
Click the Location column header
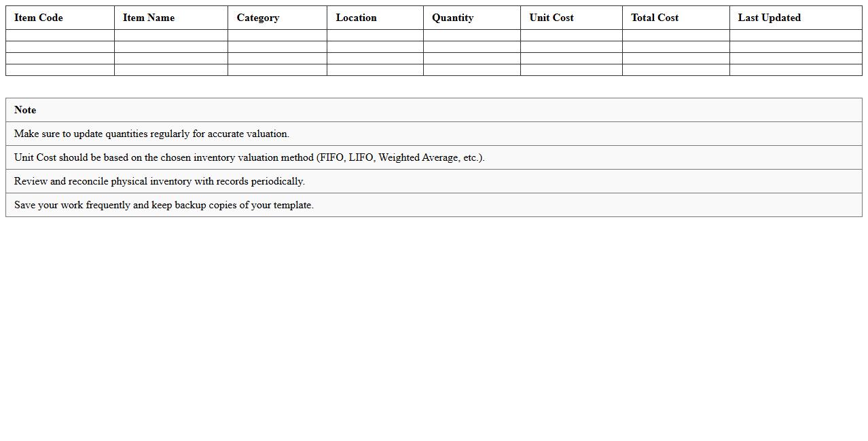pos(356,18)
